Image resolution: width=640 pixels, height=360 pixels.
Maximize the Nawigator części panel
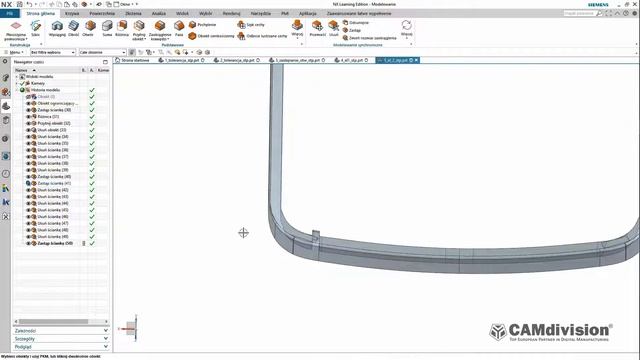105,62
